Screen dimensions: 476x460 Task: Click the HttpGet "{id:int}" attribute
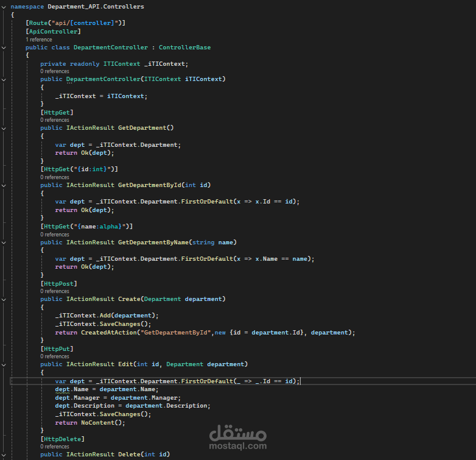tap(79, 169)
